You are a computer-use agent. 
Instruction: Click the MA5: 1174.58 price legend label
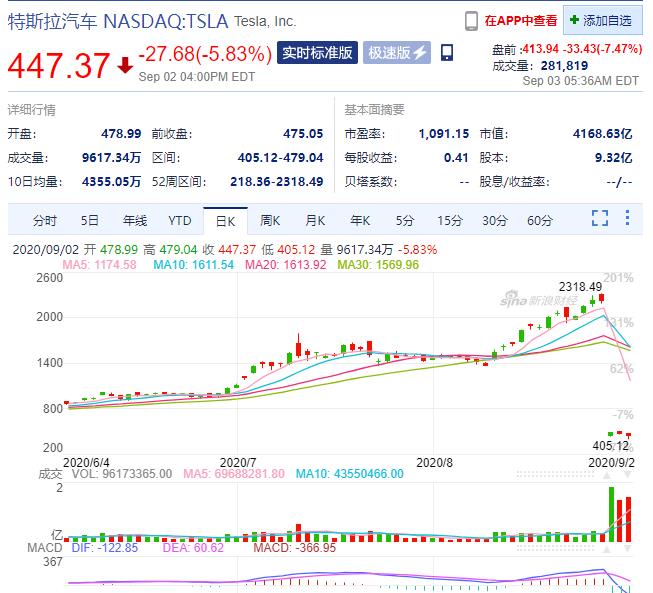(99, 264)
